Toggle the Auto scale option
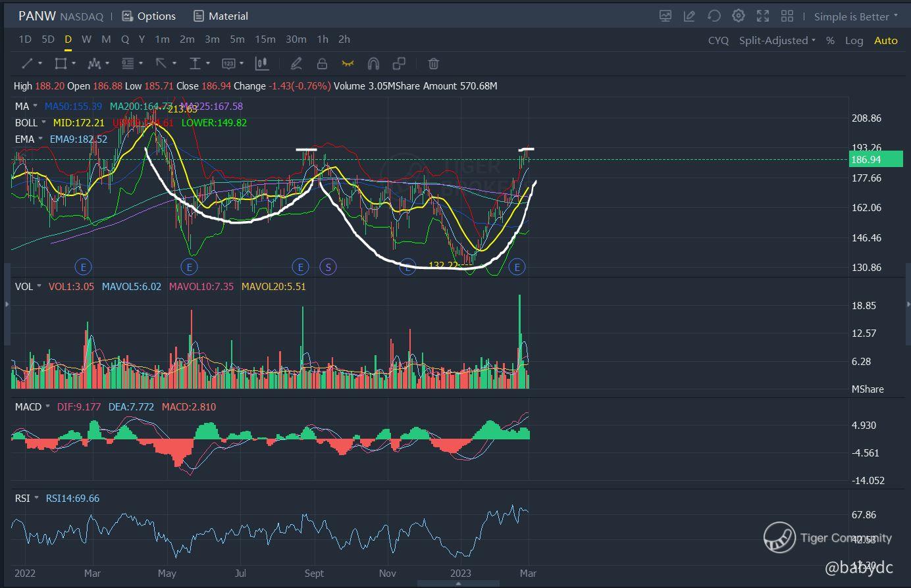Screen dimensions: 911x588 (x=885, y=40)
